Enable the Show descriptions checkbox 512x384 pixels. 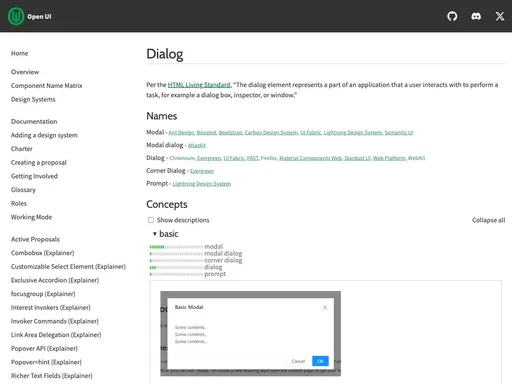(151, 220)
